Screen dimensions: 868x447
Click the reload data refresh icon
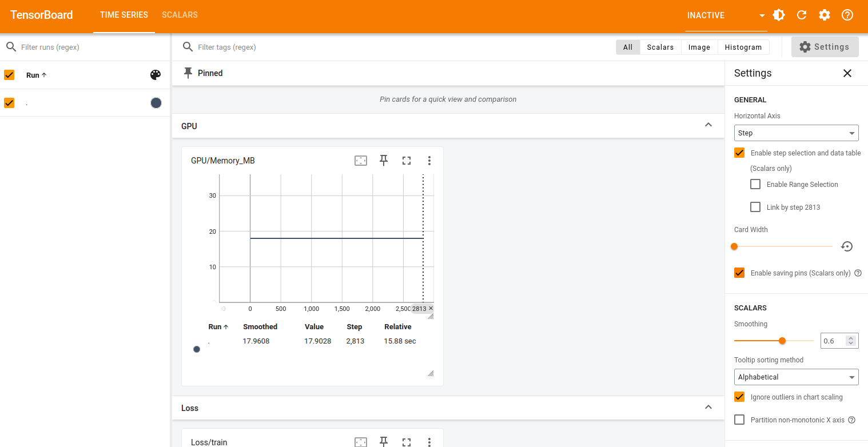coord(802,15)
